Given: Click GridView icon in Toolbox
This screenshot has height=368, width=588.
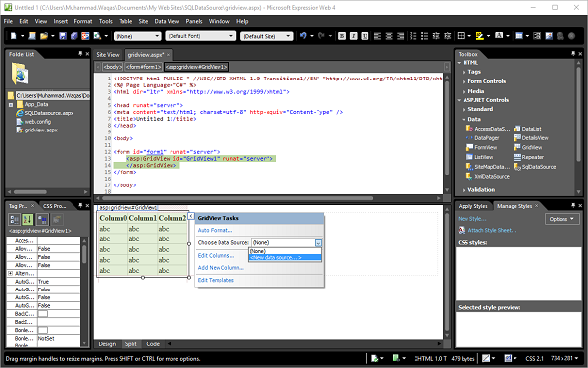Looking at the screenshot, I should (x=517, y=147).
